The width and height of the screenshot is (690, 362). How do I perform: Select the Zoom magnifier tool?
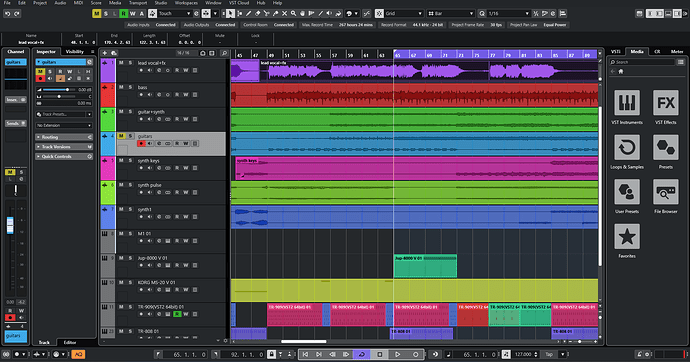pyautogui.click(x=293, y=14)
